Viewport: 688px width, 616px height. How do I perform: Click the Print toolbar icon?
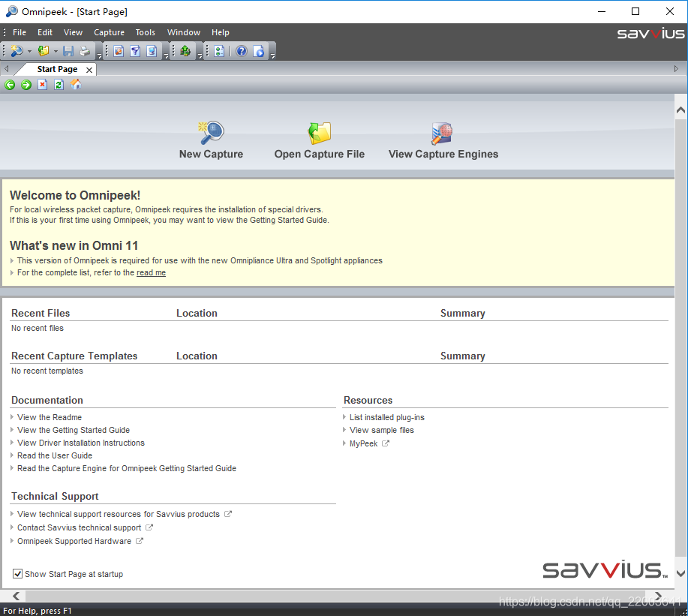85,51
